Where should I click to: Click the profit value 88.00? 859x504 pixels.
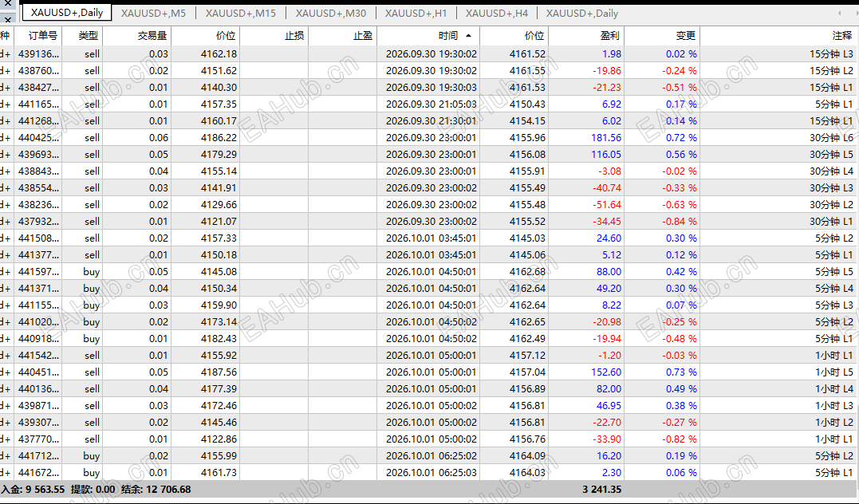coord(609,272)
